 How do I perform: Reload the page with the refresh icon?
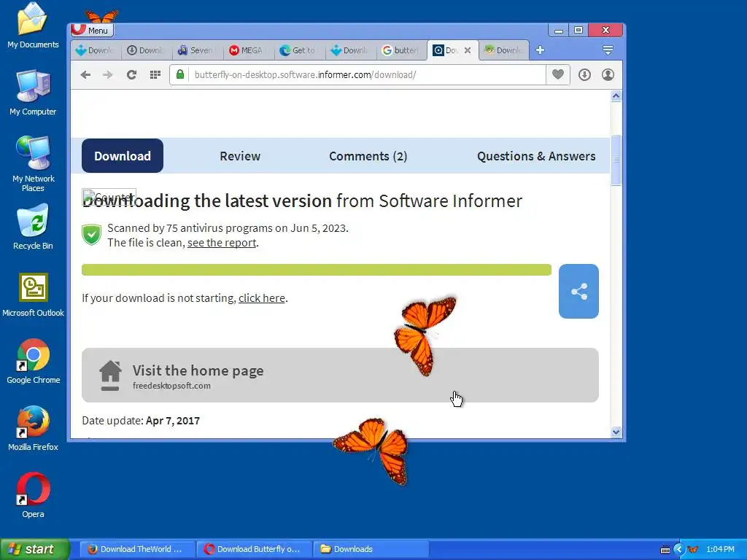click(131, 75)
